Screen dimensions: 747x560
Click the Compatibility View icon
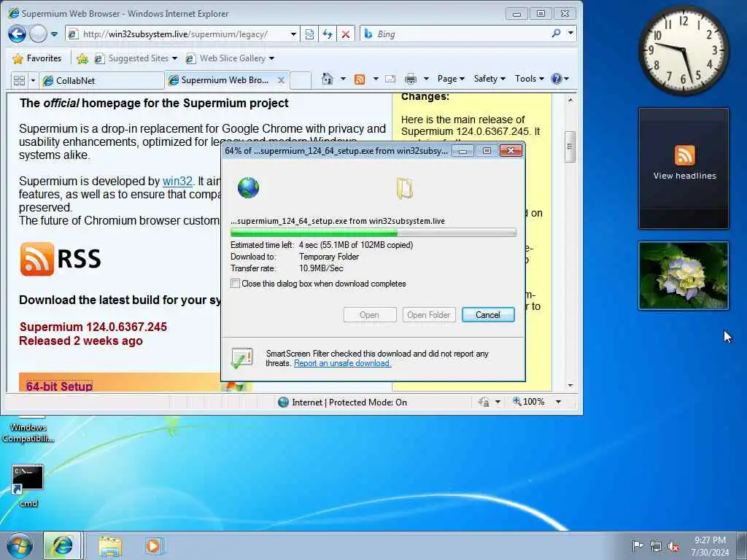coord(309,34)
